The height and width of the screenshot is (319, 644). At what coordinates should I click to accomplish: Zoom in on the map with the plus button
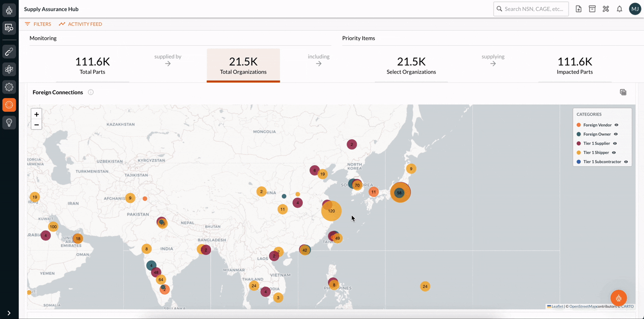pos(36,114)
